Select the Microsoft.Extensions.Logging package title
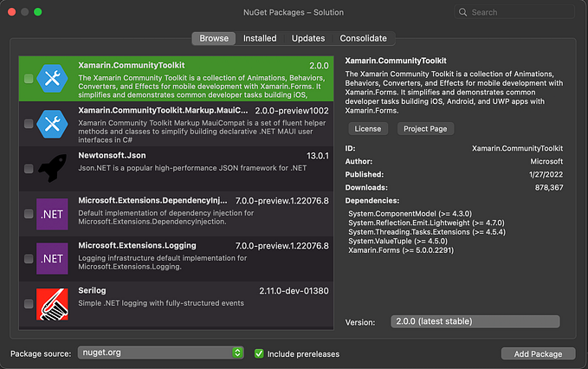The width and height of the screenshot is (588, 369). tap(137, 245)
